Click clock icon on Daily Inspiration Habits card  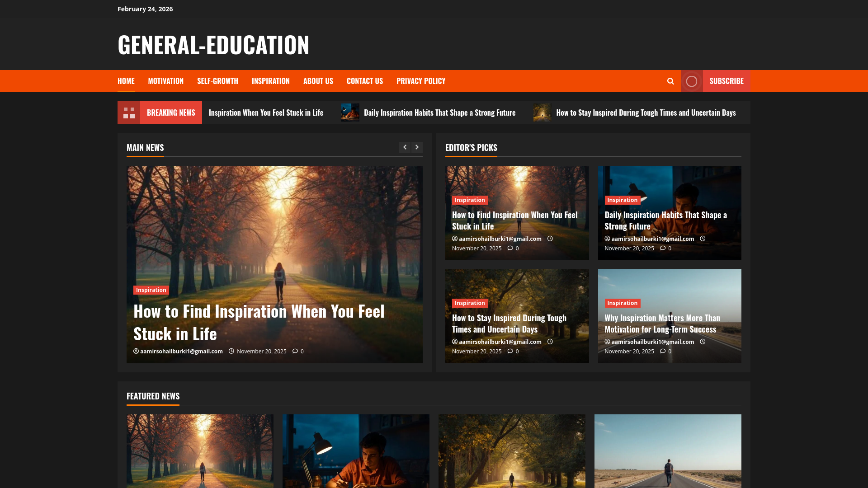703,239
